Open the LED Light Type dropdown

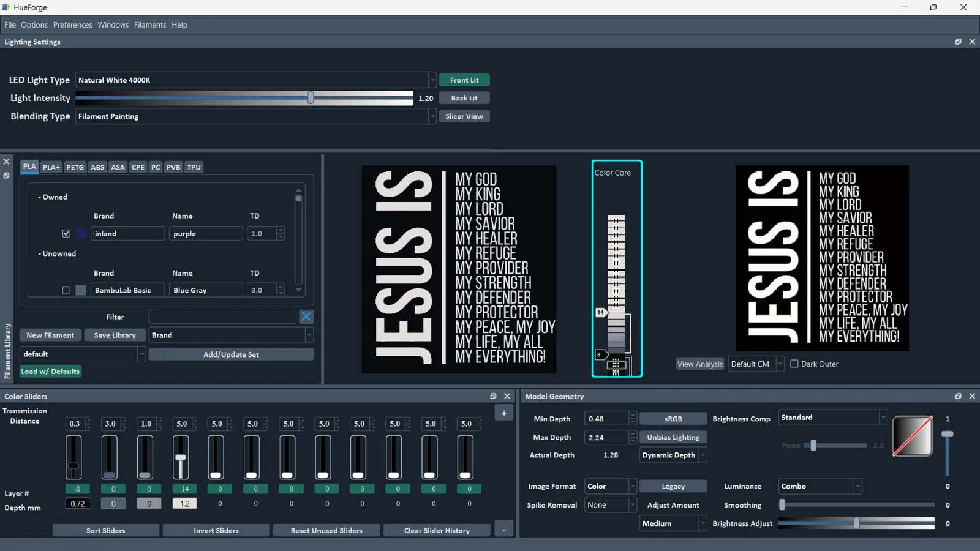[x=255, y=80]
